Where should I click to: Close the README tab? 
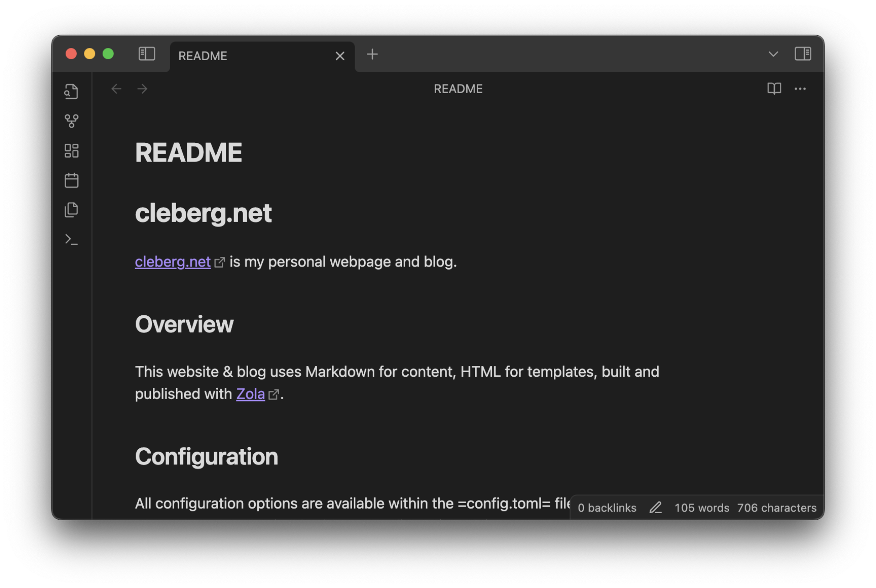[340, 56]
